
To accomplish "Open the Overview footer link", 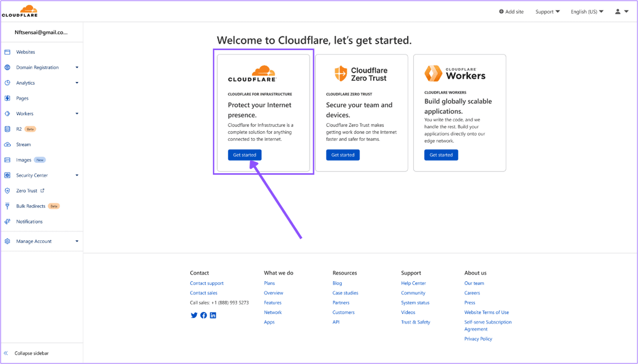I will 273,293.
